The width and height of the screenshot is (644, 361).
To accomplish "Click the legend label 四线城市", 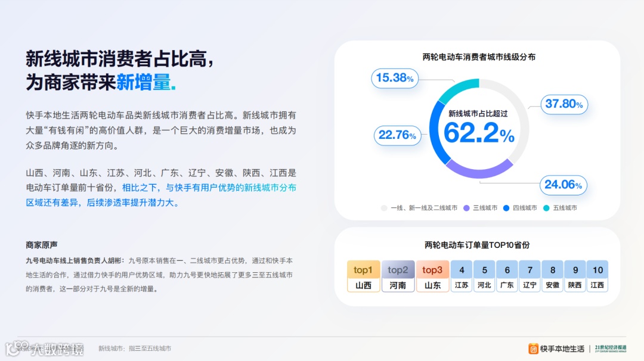I will click(525, 208).
